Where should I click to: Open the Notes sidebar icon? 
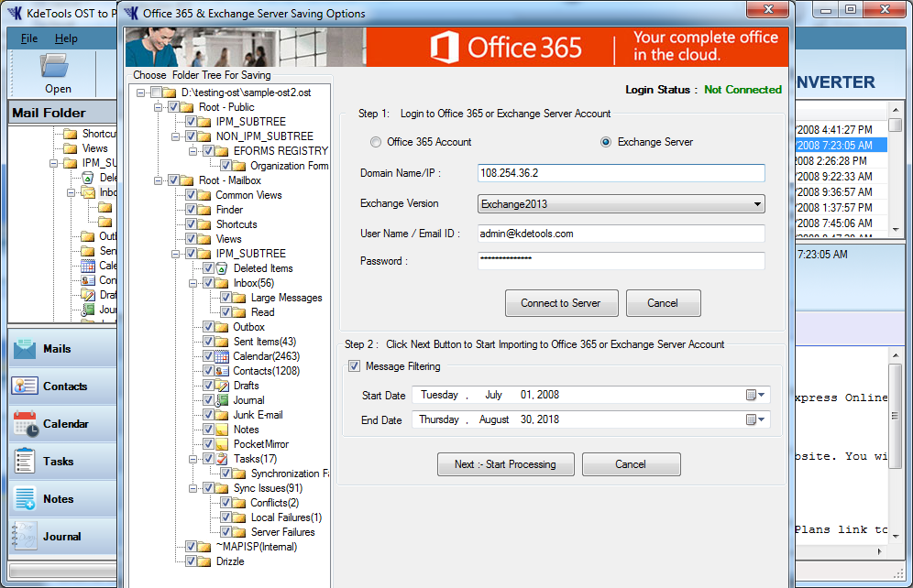tap(25, 499)
